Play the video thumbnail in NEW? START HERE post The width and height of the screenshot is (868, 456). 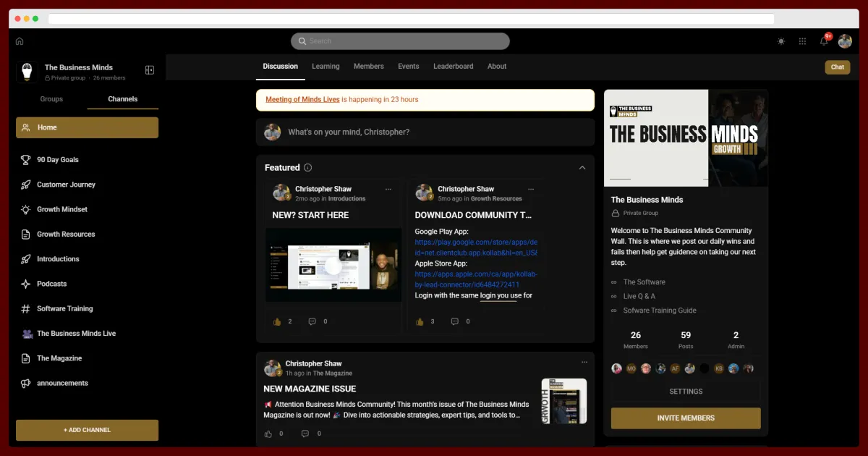[x=333, y=265]
